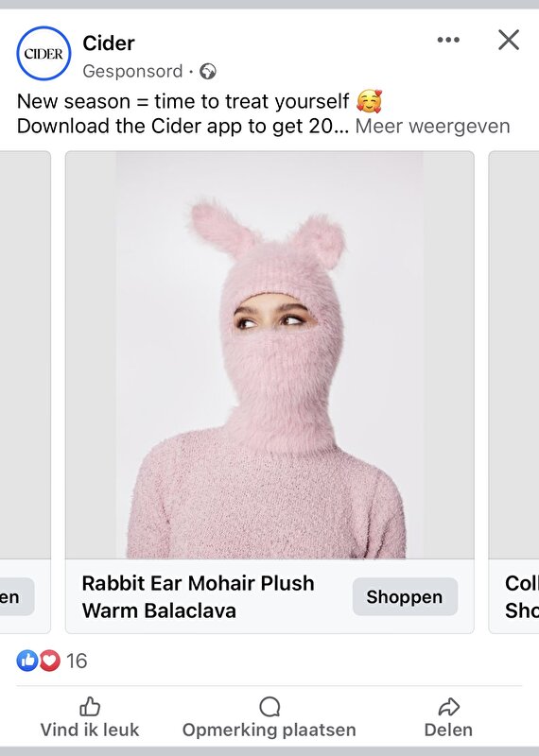Image resolution: width=539 pixels, height=756 pixels.
Task: Dismiss the Cider ad with X
Action: coord(509,40)
